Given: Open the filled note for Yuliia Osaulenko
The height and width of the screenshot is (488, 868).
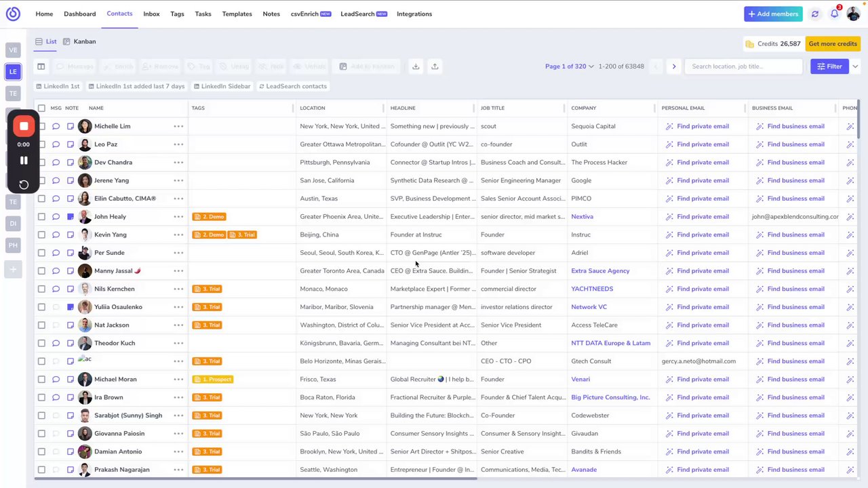Looking at the screenshot, I should point(71,307).
